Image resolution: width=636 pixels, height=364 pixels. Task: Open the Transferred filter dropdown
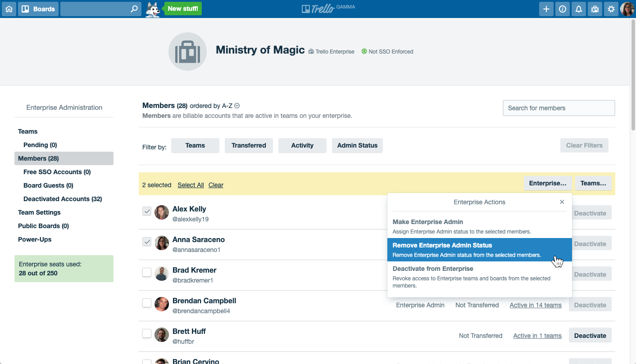click(249, 145)
